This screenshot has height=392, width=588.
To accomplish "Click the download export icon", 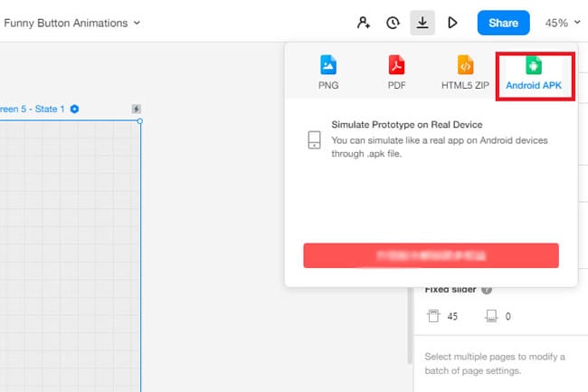I will coord(422,23).
